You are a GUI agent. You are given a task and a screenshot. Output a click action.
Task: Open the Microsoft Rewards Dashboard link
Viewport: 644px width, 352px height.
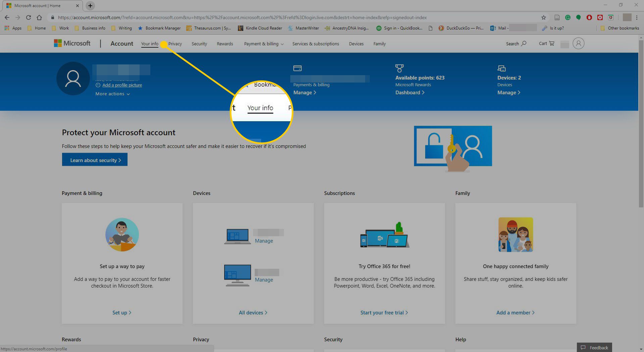[x=410, y=93]
